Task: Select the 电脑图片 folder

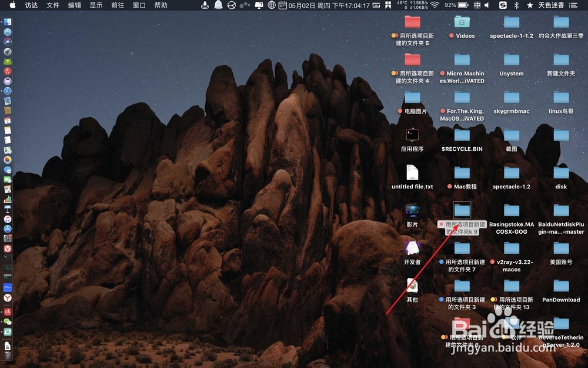Action: click(413, 102)
